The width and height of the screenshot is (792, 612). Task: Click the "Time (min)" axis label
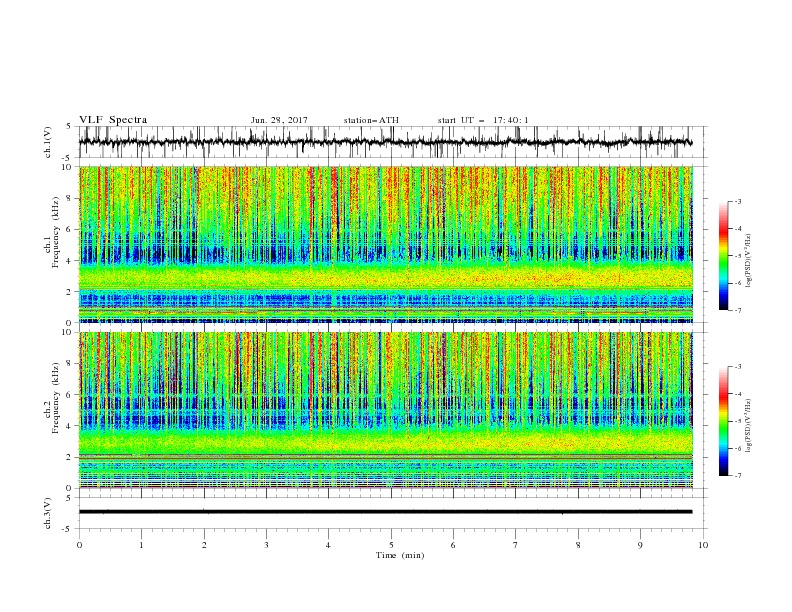(400, 555)
